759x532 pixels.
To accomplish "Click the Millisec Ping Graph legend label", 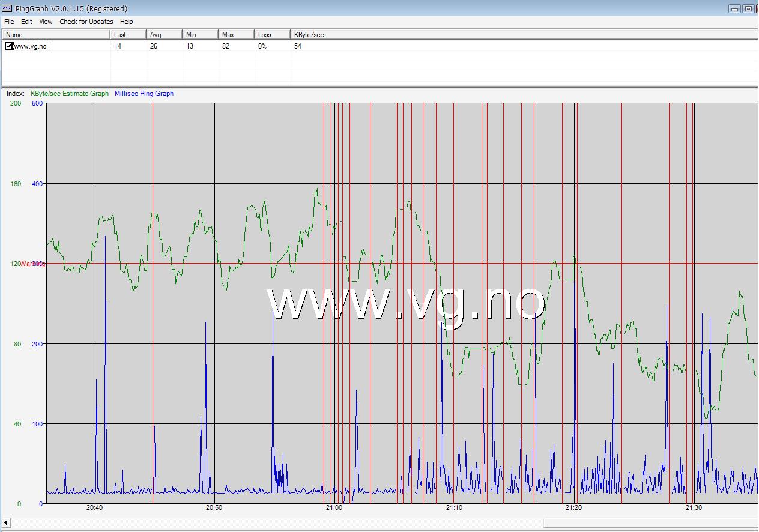I will click(x=144, y=94).
